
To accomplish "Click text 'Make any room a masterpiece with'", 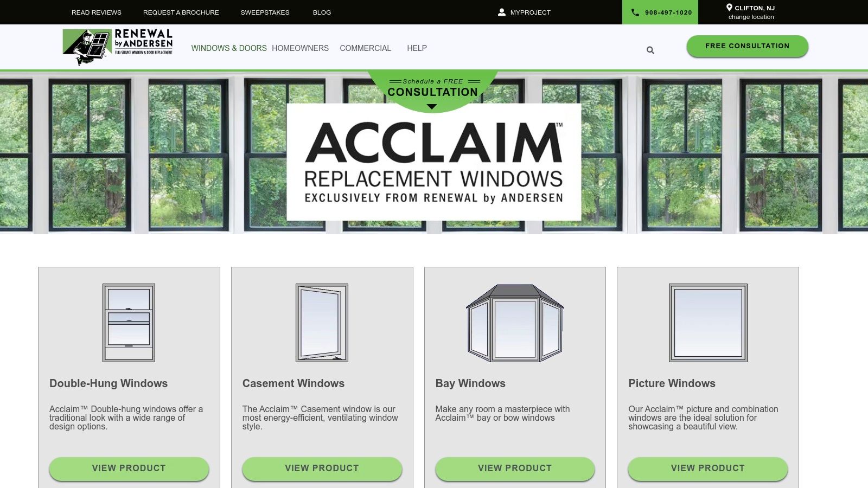I will [x=502, y=409].
